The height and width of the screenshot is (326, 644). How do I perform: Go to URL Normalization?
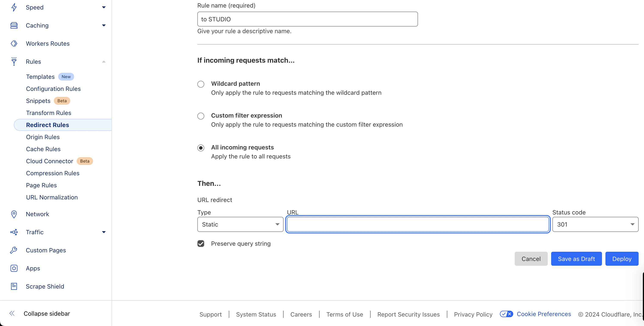pyautogui.click(x=52, y=197)
